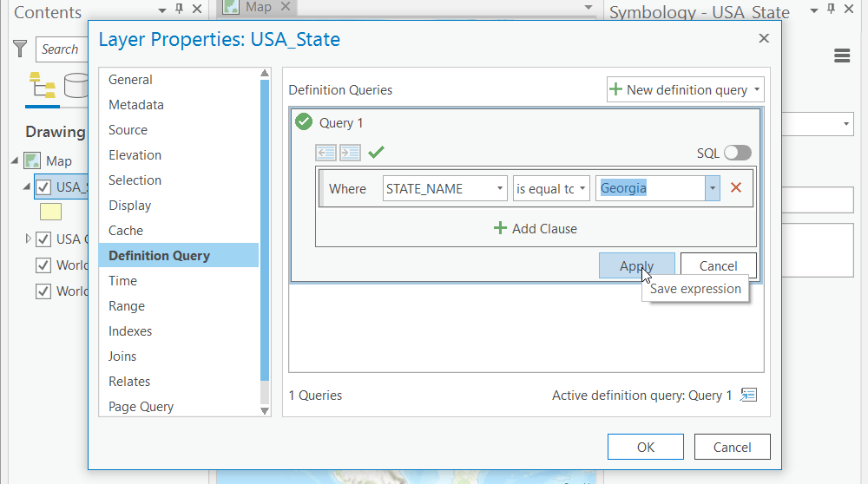This screenshot has width=868, height=484.
Task: Toggle the USA C layer visibility checkbox
Action: pos(43,239)
